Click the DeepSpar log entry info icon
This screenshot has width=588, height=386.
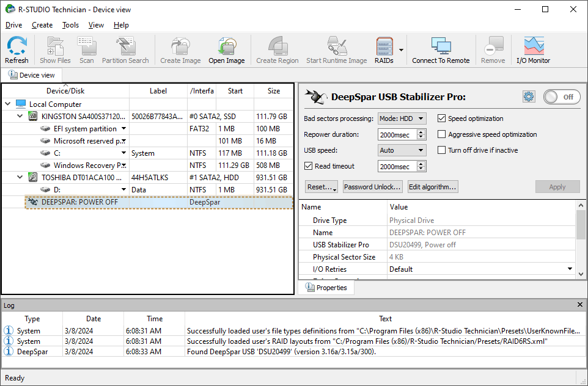coord(8,352)
